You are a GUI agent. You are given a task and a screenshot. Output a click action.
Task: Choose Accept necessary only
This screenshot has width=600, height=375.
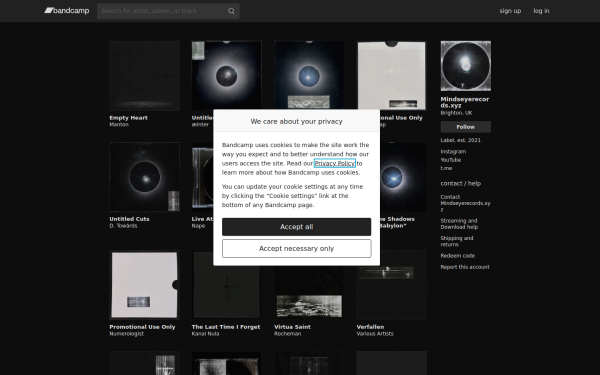tap(297, 249)
